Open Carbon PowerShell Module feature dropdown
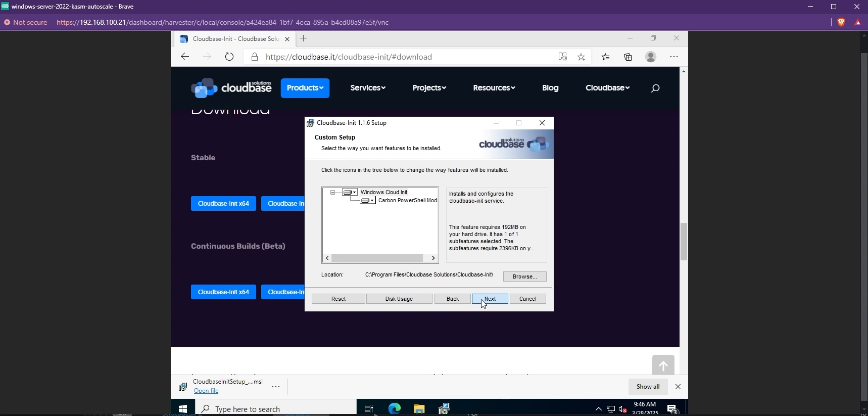Image resolution: width=868 pixels, height=416 pixels. pos(368,201)
